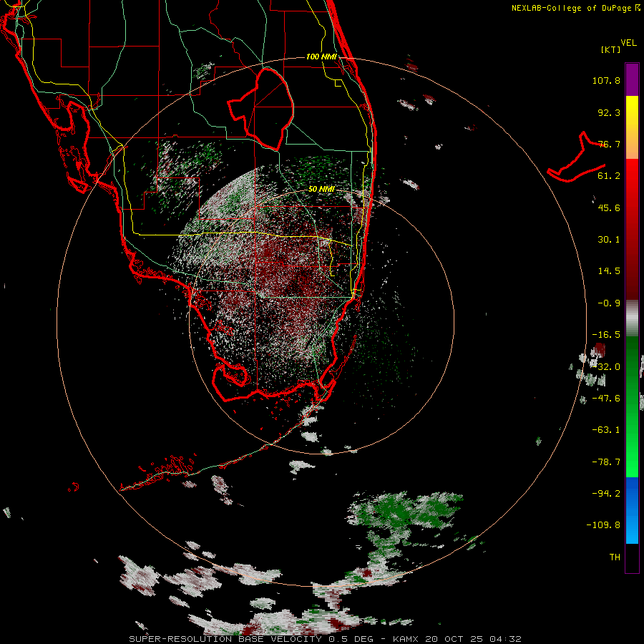Click the 100 NMI range ring label
The image size is (644, 644).
point(321,57)
